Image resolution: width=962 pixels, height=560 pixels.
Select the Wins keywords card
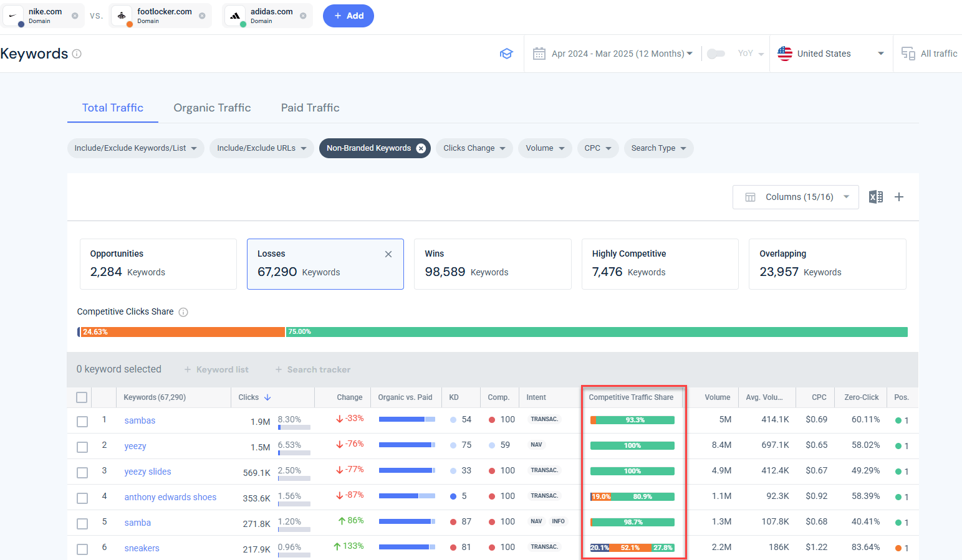point(493,264)
